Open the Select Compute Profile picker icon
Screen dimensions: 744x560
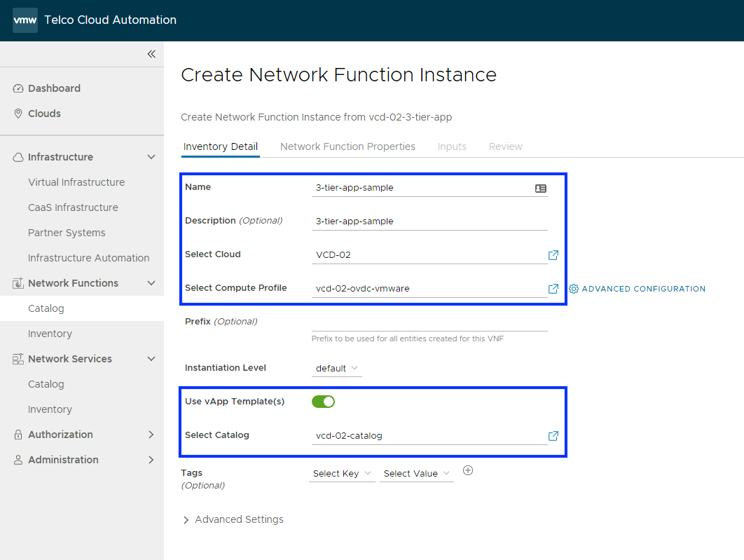pyautogui.click(x=553, y=289)
